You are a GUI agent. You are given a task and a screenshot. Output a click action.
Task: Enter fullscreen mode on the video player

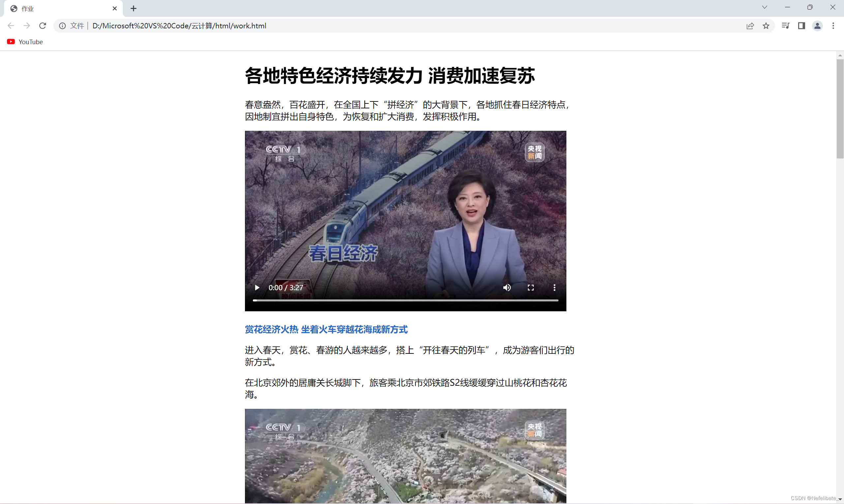click(x=530, y=288)
